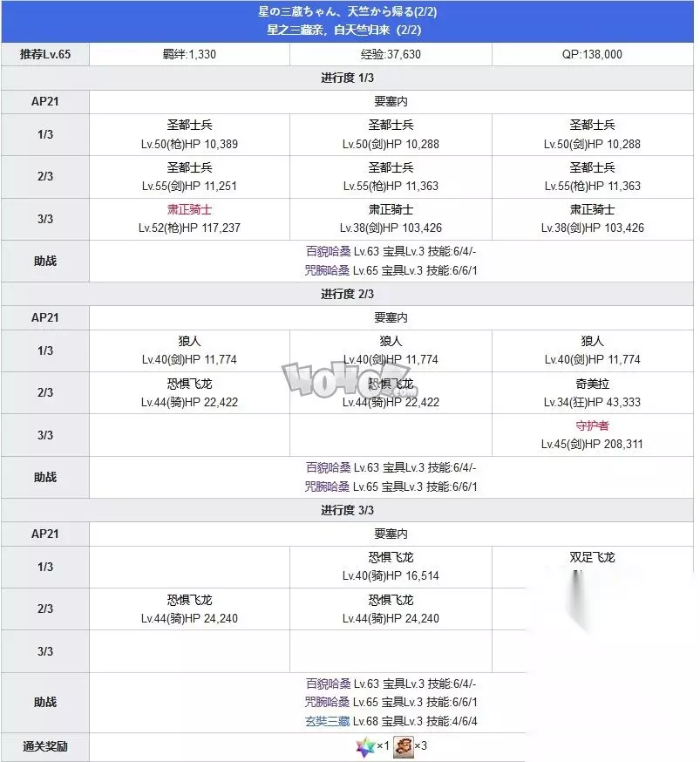Select 咒腕哈桑 link in progress 2/3 section
Image resolution: width=700 pixels, height=762 pixels.
coord(327,486)
